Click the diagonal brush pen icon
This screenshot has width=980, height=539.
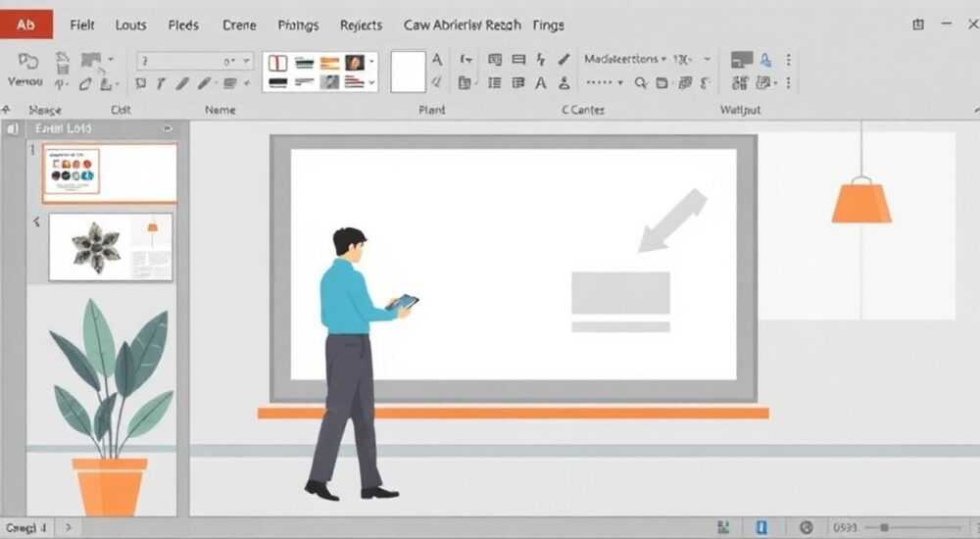tap(563, 59)
